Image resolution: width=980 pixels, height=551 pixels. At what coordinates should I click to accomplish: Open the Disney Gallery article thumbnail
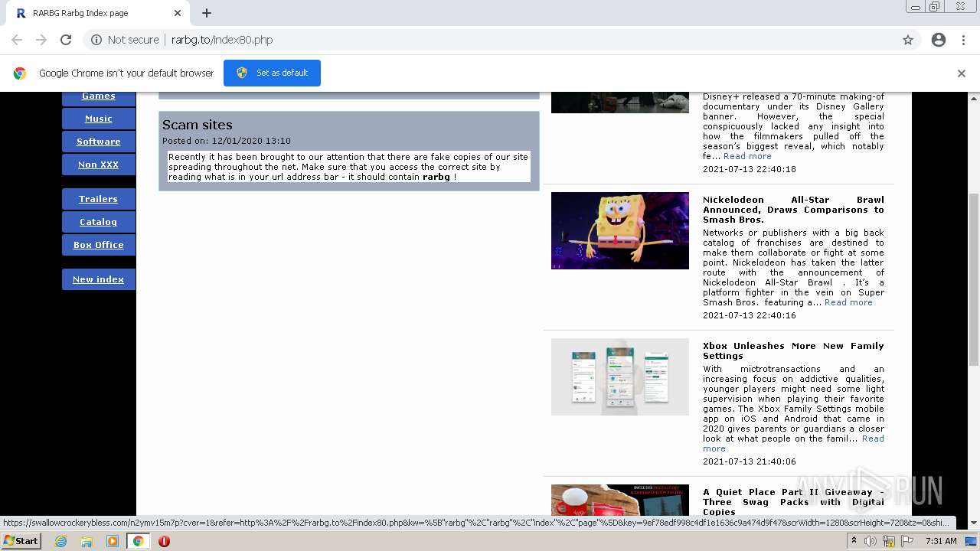point(620,103)
